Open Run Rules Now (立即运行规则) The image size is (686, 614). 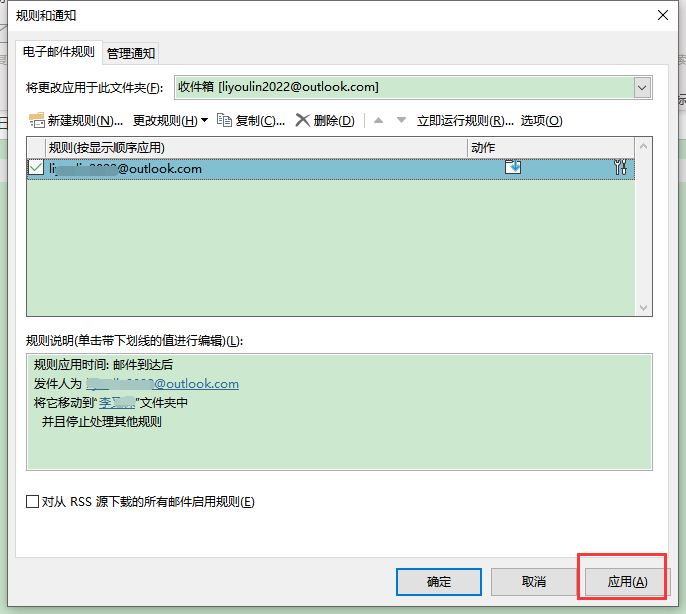pos(459,121)
